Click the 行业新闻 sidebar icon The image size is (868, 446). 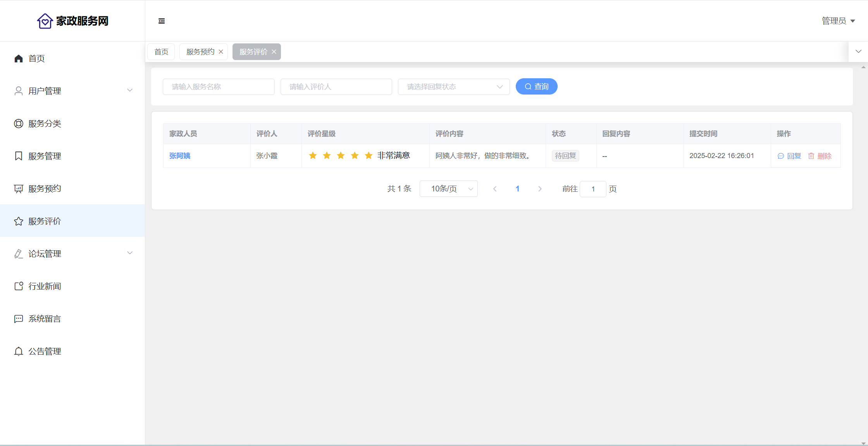tap(19, 286)
